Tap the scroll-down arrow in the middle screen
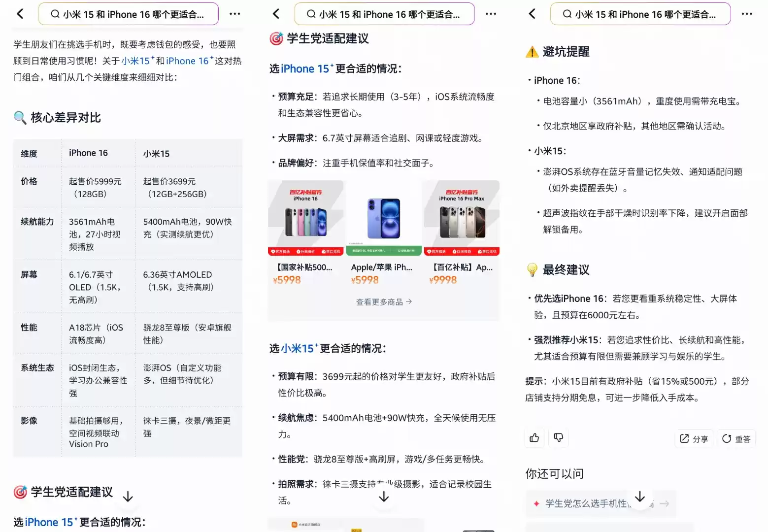This screenshot has height=532, width=768. (384, 497)
